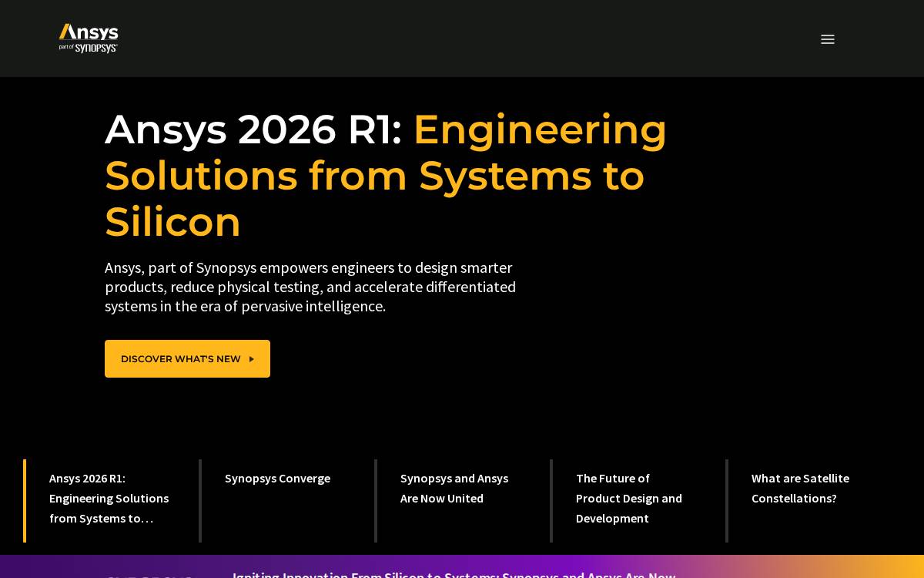
Task: Open the hamburger navigation menu
Action: coord(828,39)
